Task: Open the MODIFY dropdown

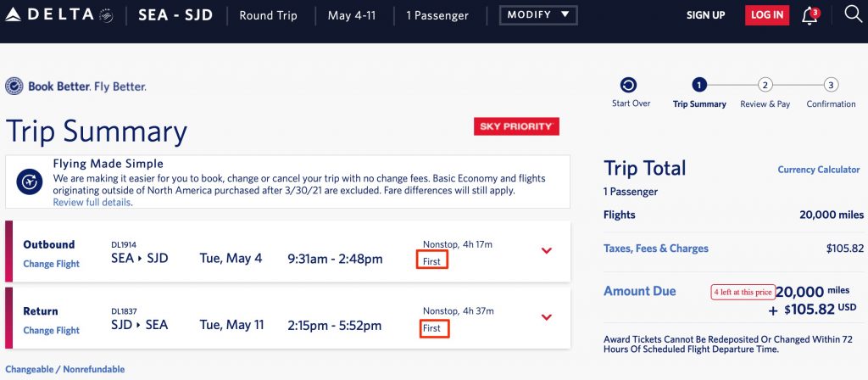Action: pos(538,15)
